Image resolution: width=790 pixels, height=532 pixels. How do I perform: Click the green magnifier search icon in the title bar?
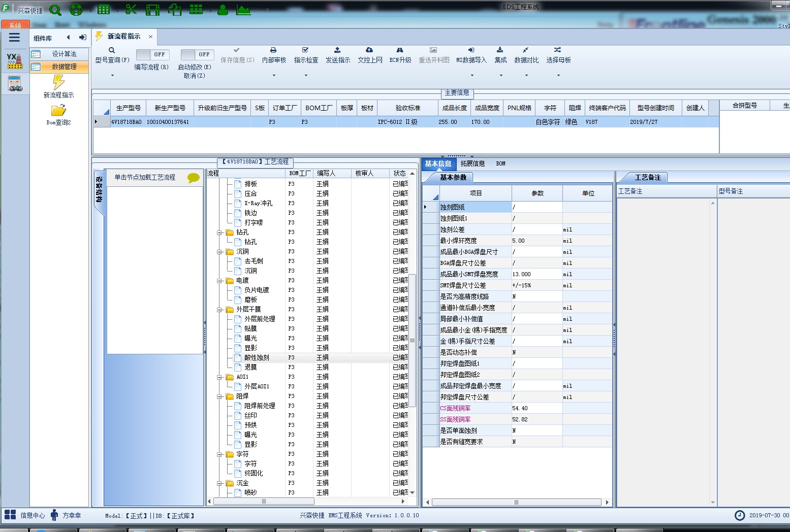tap(55, 10)
